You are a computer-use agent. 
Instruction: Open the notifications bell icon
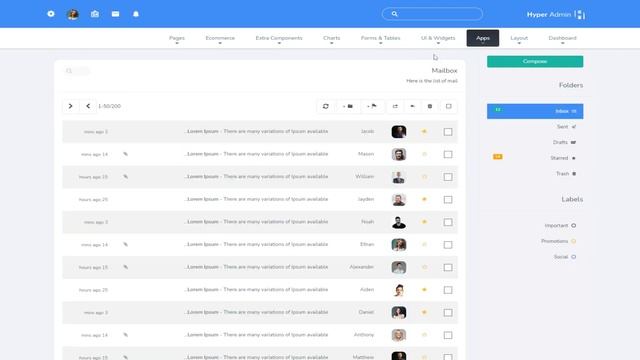click(x=136, y=14)
